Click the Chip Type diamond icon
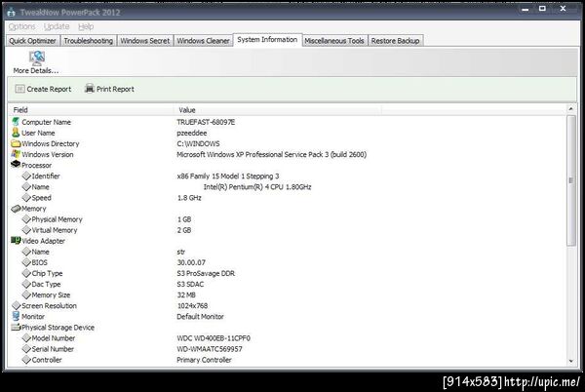Viewport: 585px width, 392px height. (26, 273)
